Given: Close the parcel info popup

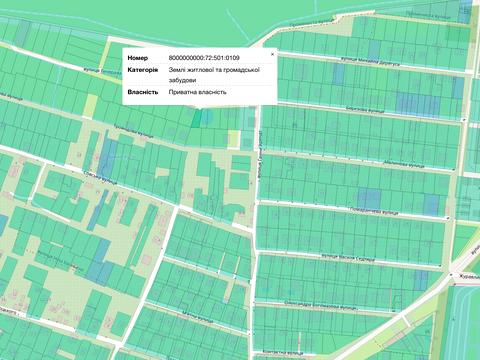Looking at the screenshot, I should click(272, 54).
